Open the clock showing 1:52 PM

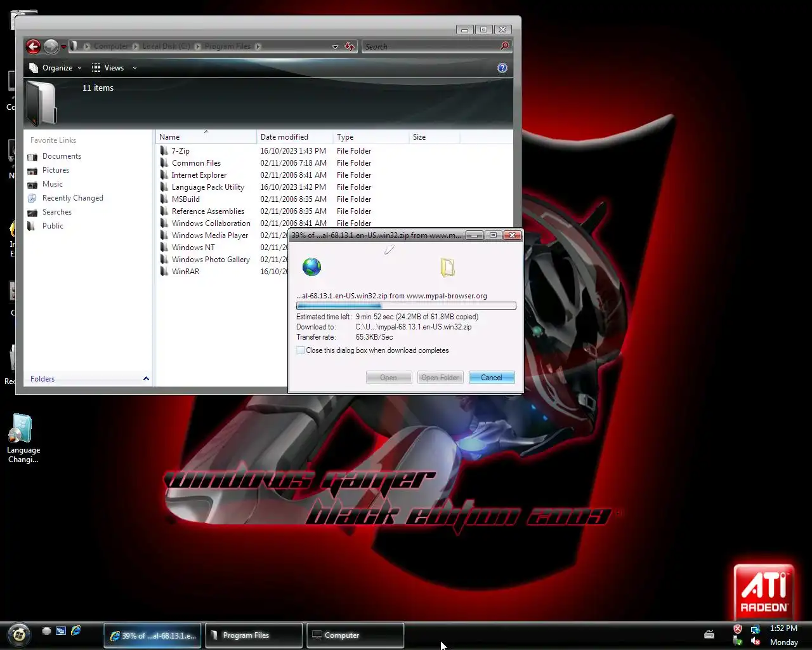click(783, 628)
